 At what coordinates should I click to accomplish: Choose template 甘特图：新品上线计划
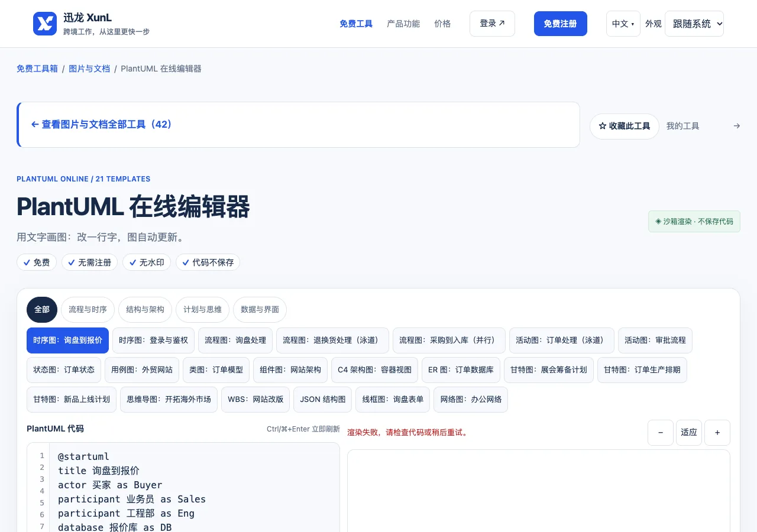[72, 400]
